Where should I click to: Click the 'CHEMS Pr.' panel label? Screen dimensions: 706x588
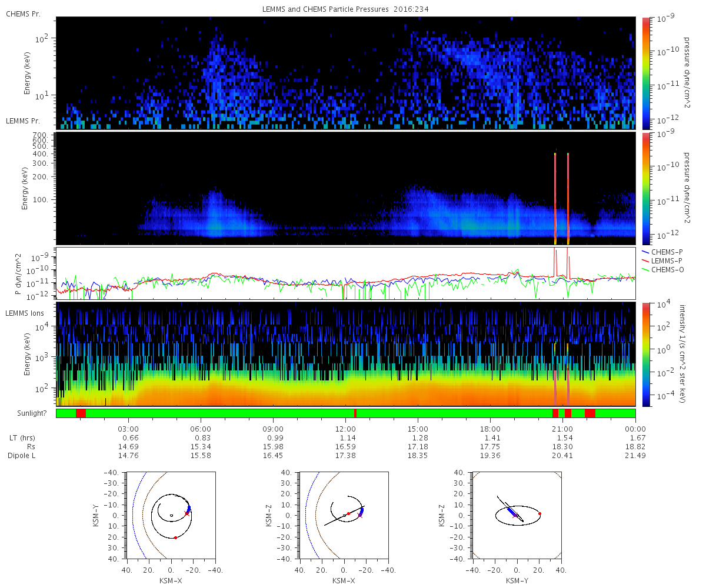point(24,14)
